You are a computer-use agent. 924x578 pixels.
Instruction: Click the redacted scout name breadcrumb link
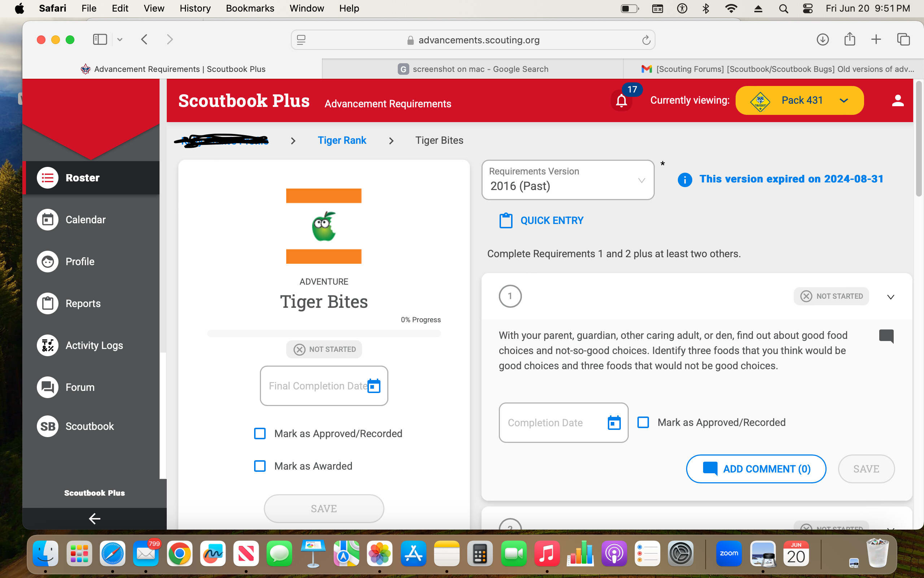coord(222,140)
